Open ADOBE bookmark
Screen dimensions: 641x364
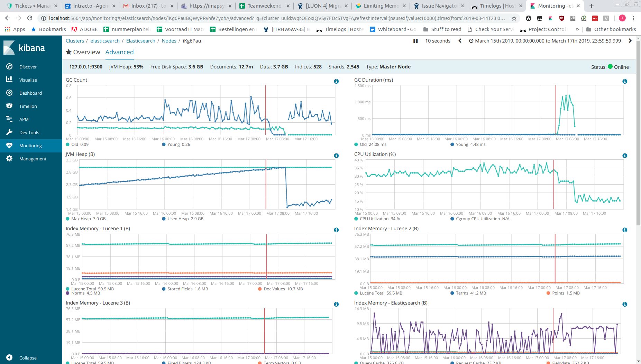(85, 29)
